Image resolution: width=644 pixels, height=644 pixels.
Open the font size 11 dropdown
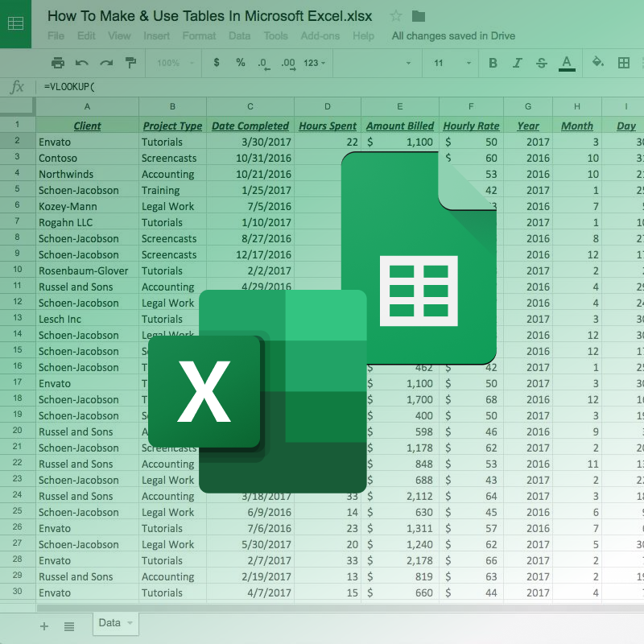pos(452,63)
